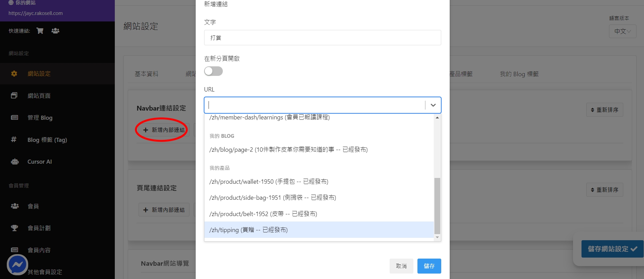Click the robot icon for Cursor AI
Screen dimensions: 644x279
coord(15,162)
